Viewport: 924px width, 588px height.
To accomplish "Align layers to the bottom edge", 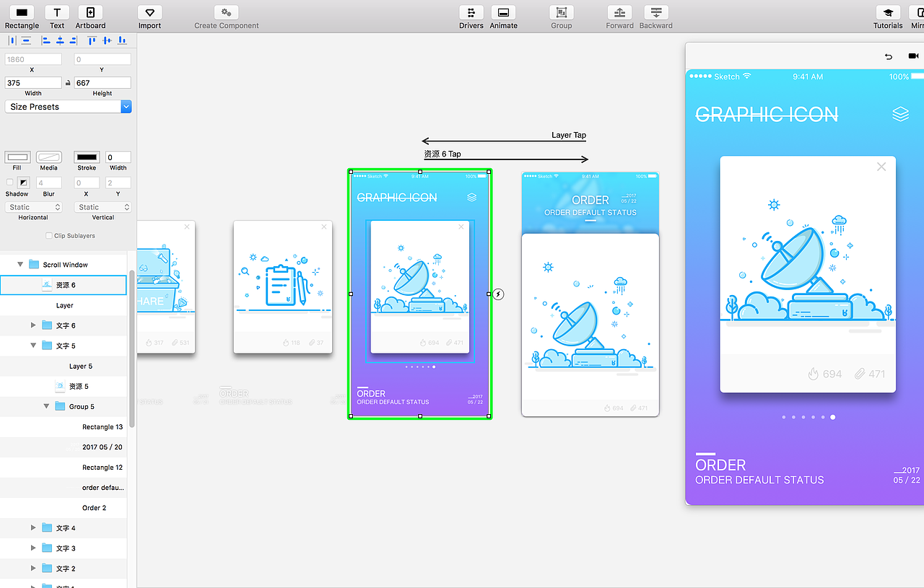I will [122, 41].
